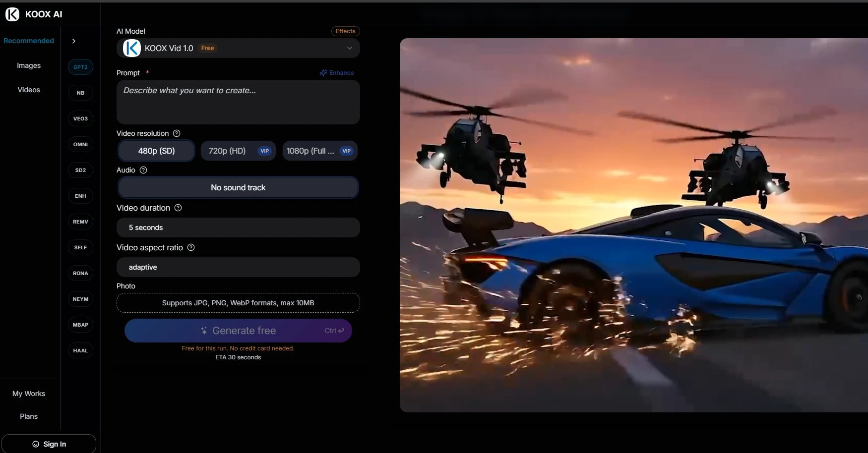Viewport: 868px width, 453px height.
Task: Select 720p (HD) resolution option
Action: coord(238,151)
